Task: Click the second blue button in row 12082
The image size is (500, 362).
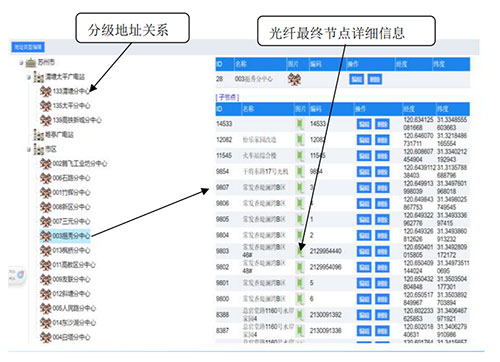Action: [x=382, y=140]
